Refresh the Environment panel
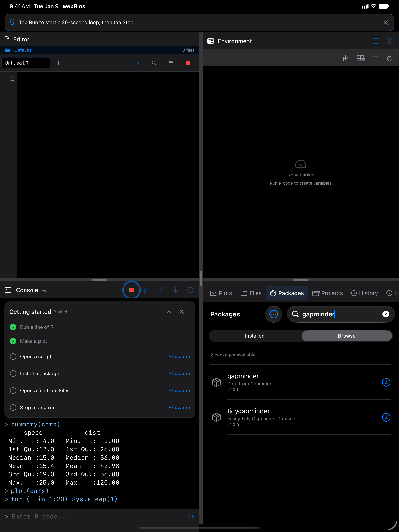This screenshot has height=532, width=399. 390,58
